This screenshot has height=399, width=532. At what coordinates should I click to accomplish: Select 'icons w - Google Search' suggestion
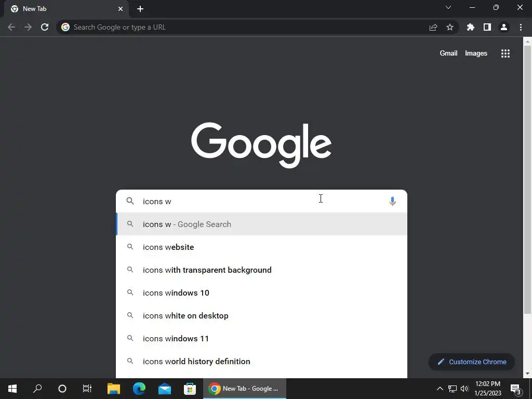tap(262, 224)
